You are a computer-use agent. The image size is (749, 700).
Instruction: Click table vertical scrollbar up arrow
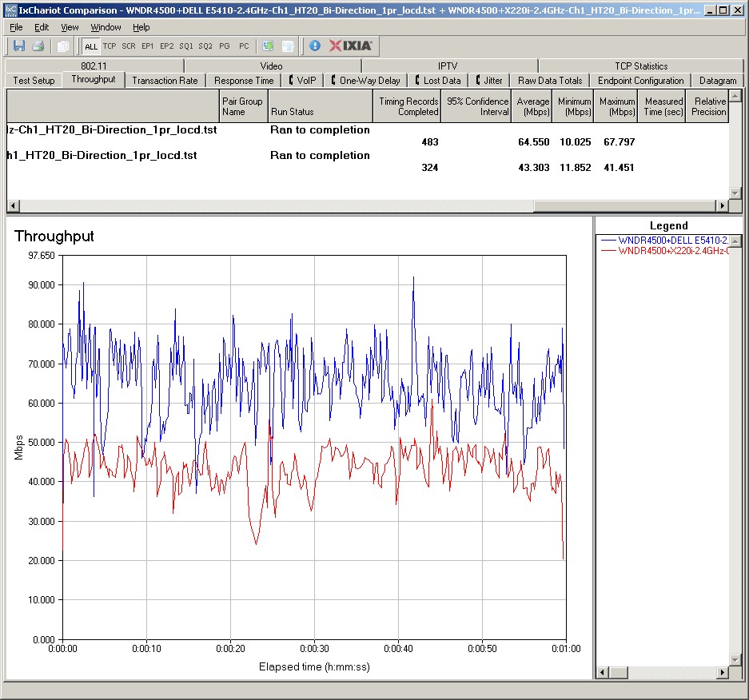pos(735,95)
